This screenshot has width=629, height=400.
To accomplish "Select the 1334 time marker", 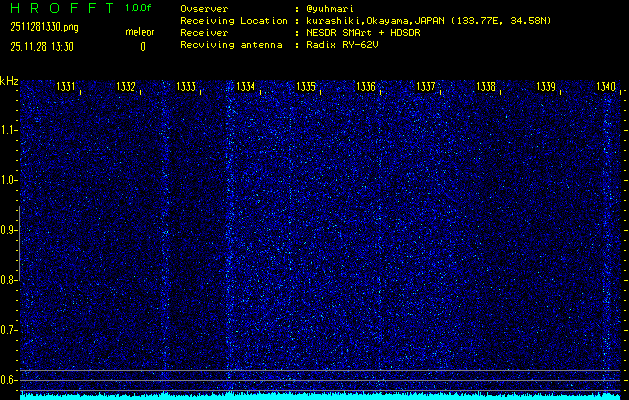I will click(x=246, y=87).
